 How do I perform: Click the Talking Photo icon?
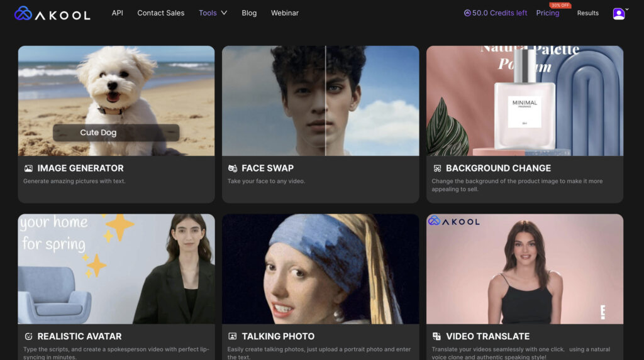pos(233,337)
